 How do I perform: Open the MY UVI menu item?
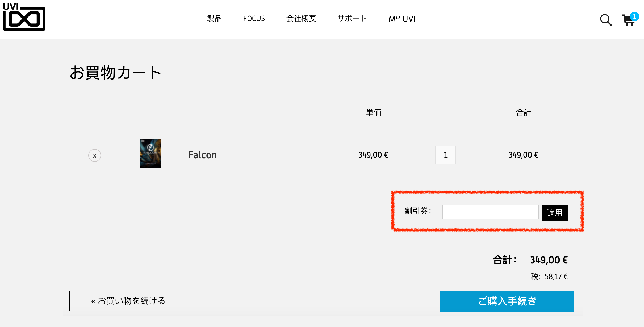pos(402,19)
